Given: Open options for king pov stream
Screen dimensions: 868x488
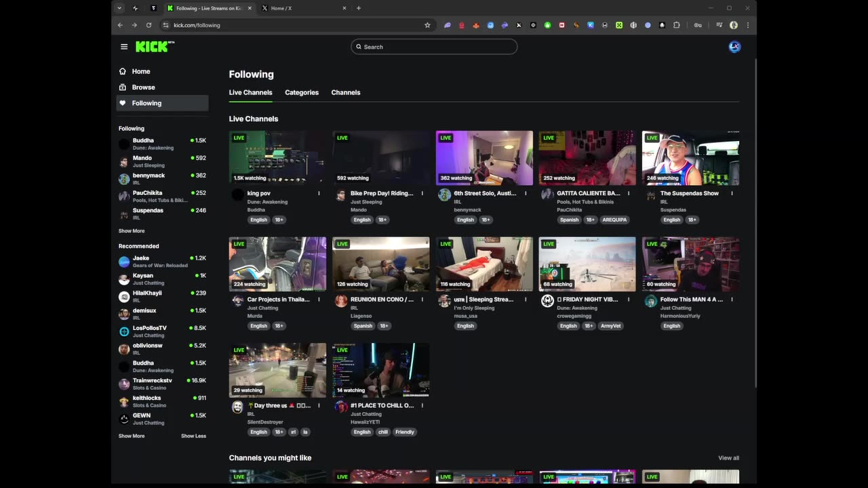Looking at the screenshot, I should (319, 193).
